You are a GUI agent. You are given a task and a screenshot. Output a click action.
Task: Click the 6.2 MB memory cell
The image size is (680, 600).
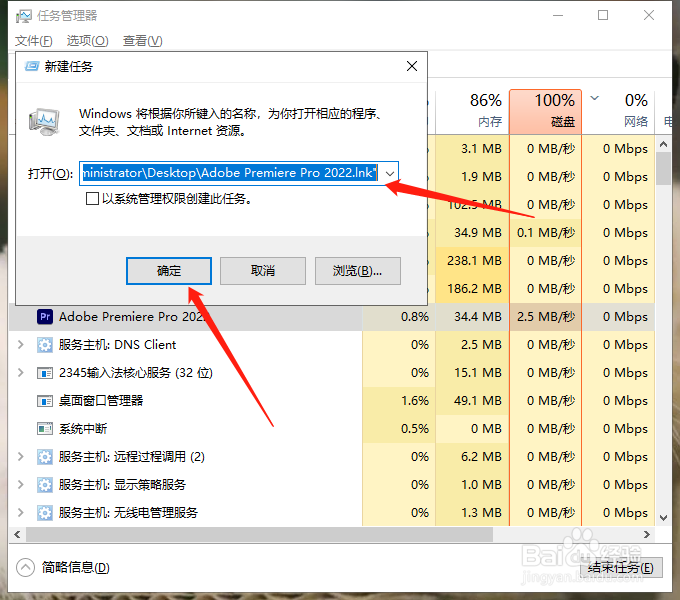[x=472, y=457]
